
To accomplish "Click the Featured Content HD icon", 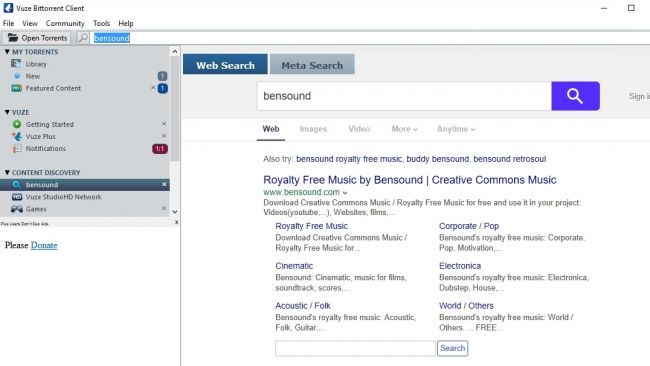I will point(17,88).
